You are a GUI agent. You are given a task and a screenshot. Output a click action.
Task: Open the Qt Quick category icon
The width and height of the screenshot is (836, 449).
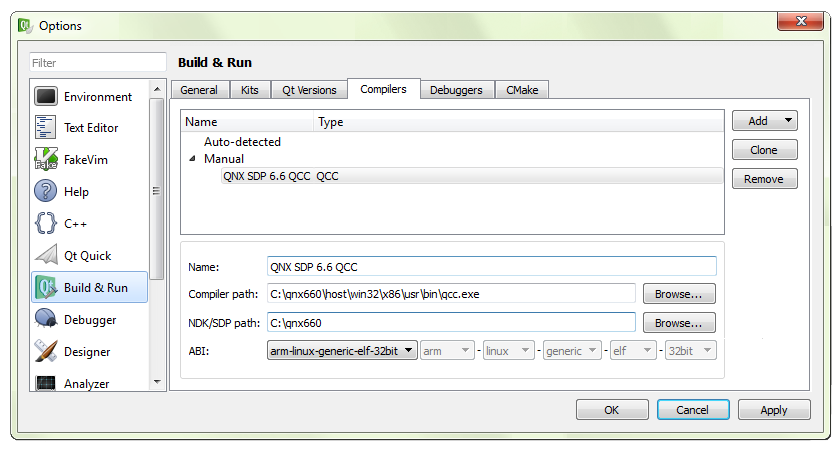pos(46,256)
